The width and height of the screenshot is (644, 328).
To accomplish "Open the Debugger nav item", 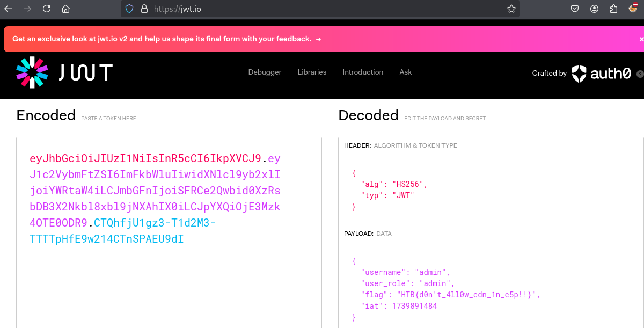I will (x=265, y=72).
